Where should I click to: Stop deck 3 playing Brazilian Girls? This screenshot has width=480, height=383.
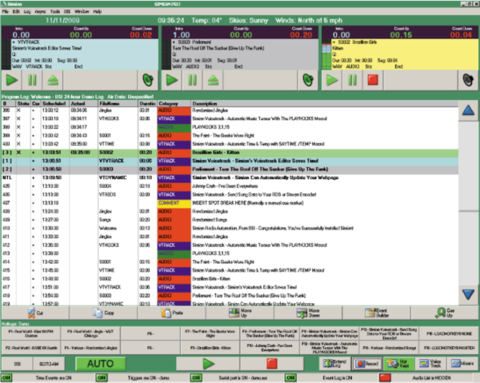373,80
